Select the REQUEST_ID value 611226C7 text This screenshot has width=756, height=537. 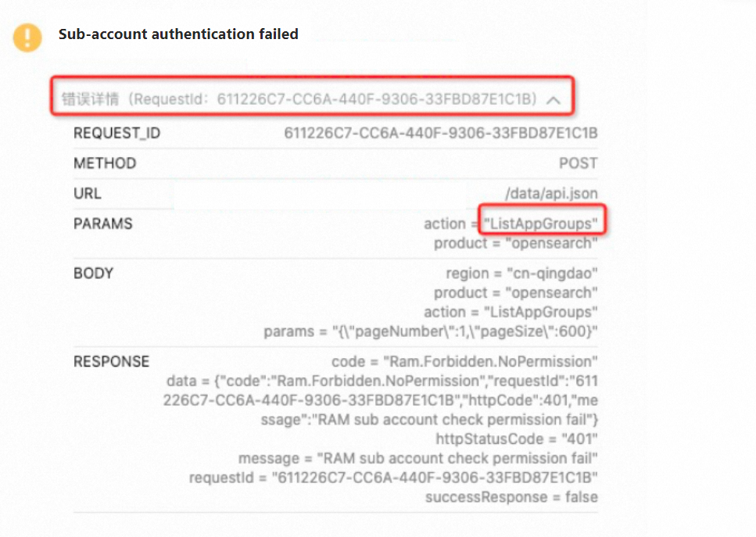(441, 133)
